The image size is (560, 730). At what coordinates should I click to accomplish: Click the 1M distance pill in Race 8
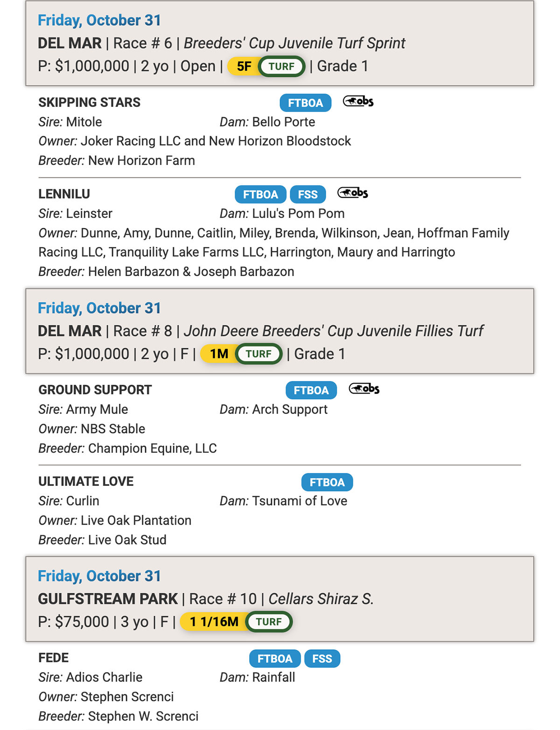[219, 354]
